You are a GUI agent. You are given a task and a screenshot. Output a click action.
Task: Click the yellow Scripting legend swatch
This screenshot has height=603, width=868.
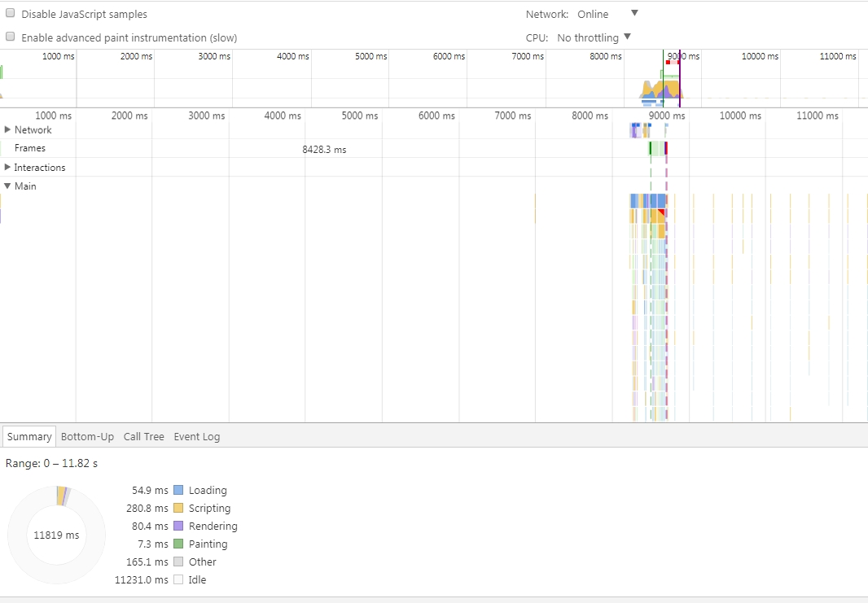tap(178, 509)
